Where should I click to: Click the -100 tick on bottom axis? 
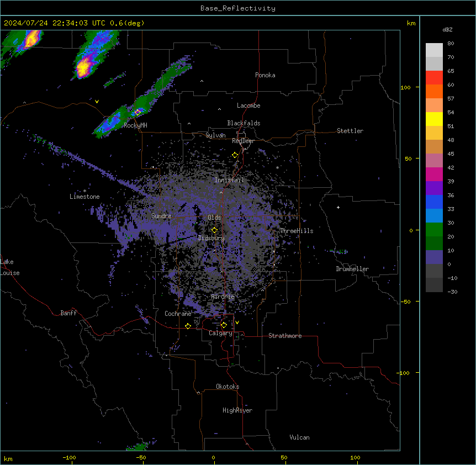(x=70, y=457)
